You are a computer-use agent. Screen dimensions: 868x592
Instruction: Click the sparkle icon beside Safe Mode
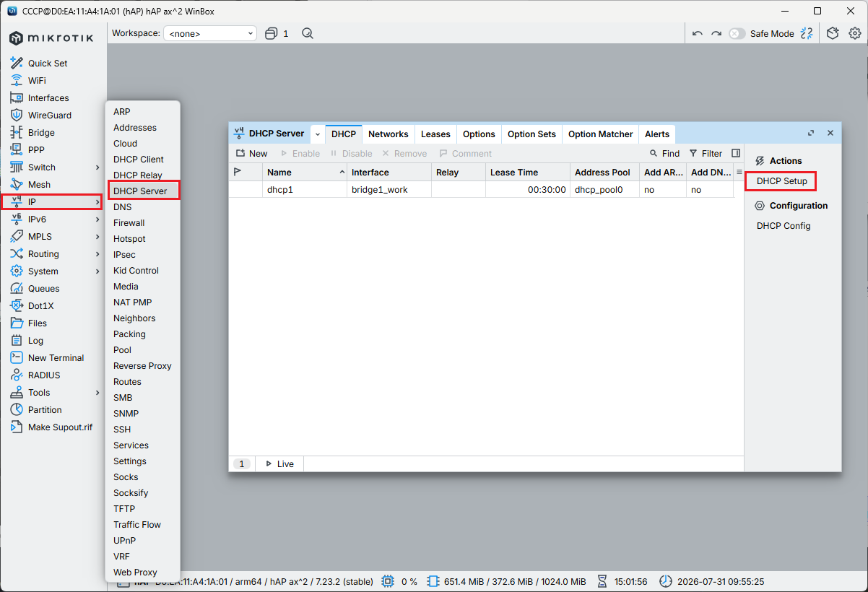pos(807,33)
